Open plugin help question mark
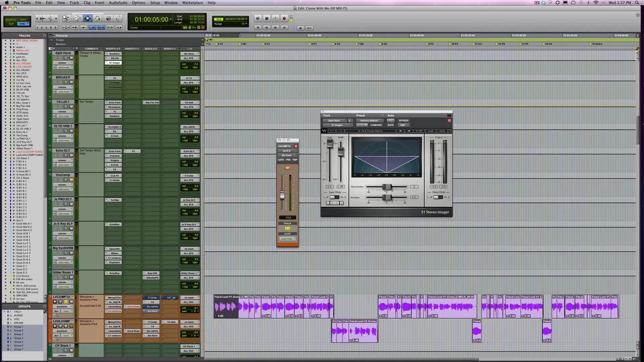The image size is (644, 362). [450, 131]
